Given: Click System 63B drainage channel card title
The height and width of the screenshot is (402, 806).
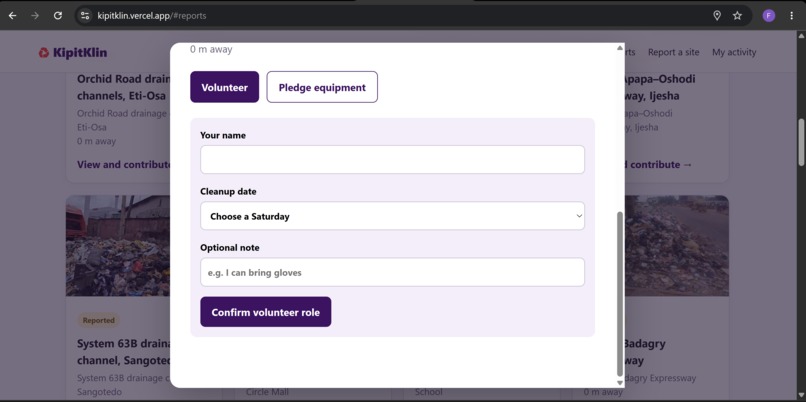Looking at the screenshot, I should (x=123, y=352).
